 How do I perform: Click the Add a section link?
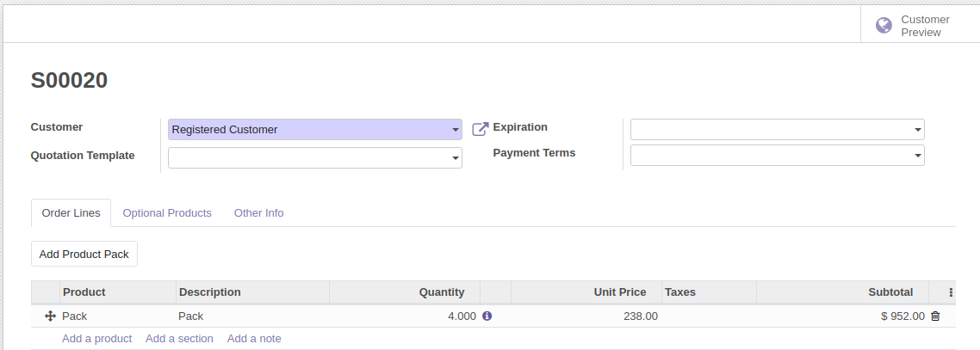179,339
